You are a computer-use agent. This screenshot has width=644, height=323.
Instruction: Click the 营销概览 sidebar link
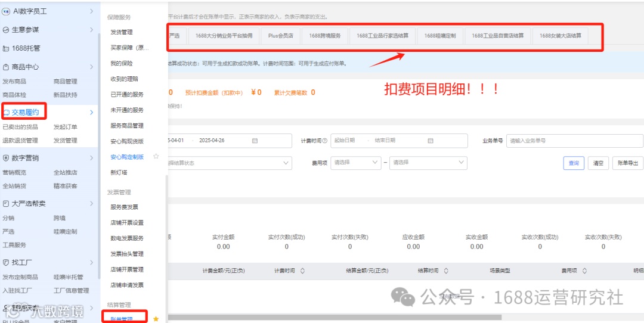pos(14,172)
